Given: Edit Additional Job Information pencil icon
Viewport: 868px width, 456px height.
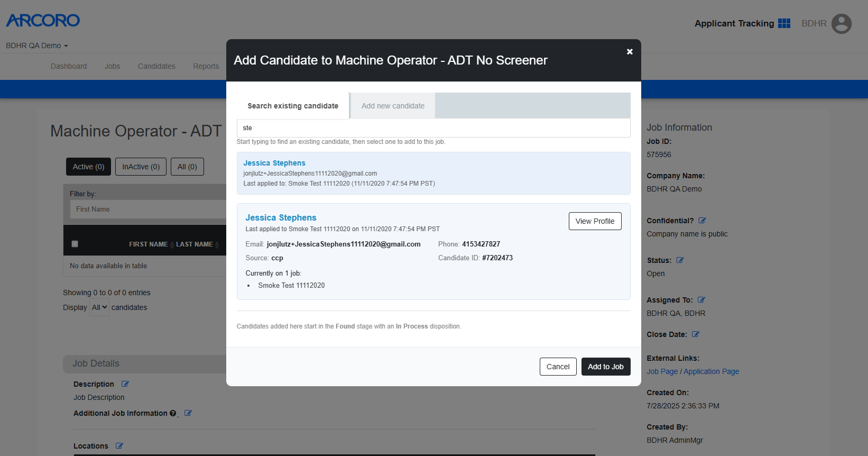Looking at the screenshot, I should 188,413.
